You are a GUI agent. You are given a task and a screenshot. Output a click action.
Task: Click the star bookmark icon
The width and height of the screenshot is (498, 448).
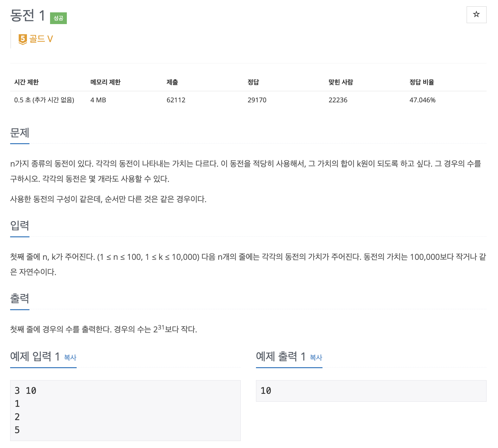click(476, 15)
